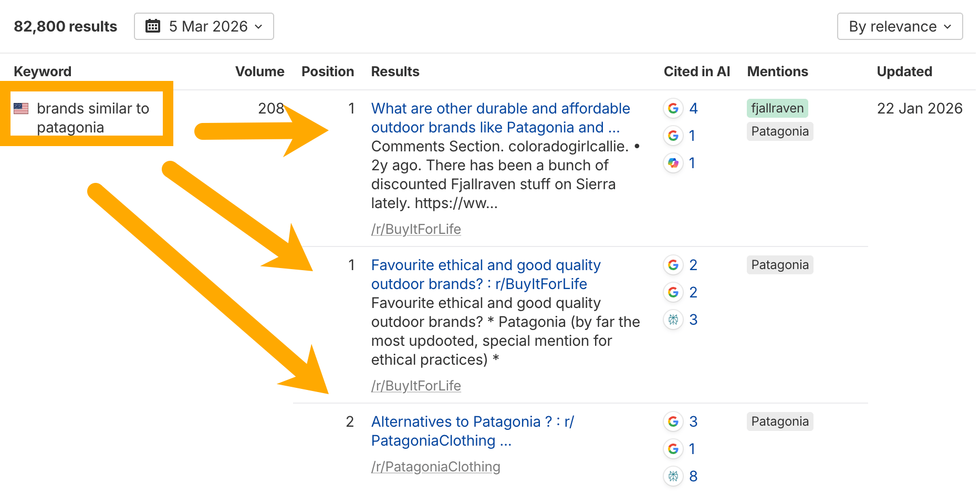Image resolution: width=980 pixels, height=494 pixels.
Task: Click the teal AI icon beside count 8
Action: pos(673,476)
